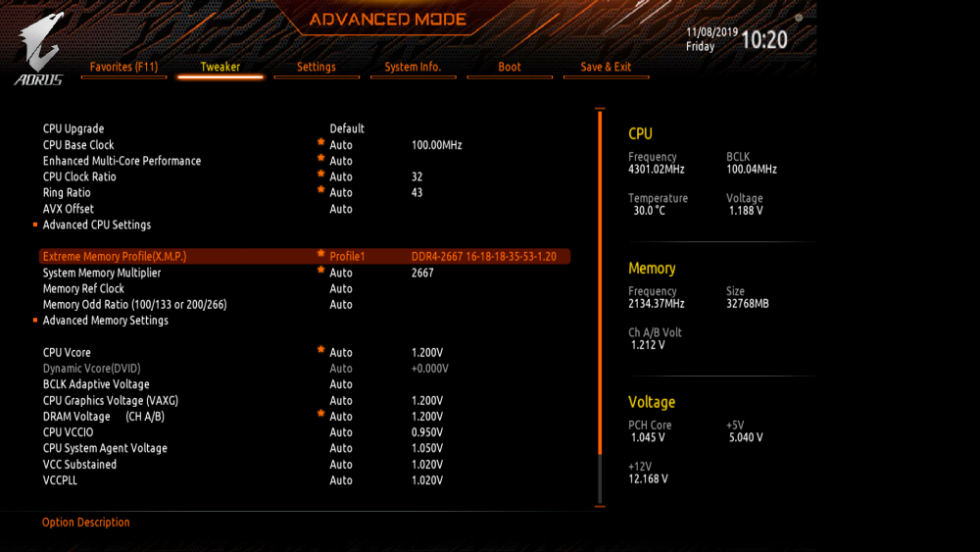Click the orange vertical scrollbar
980x552 pixels.
click(600, 282)
